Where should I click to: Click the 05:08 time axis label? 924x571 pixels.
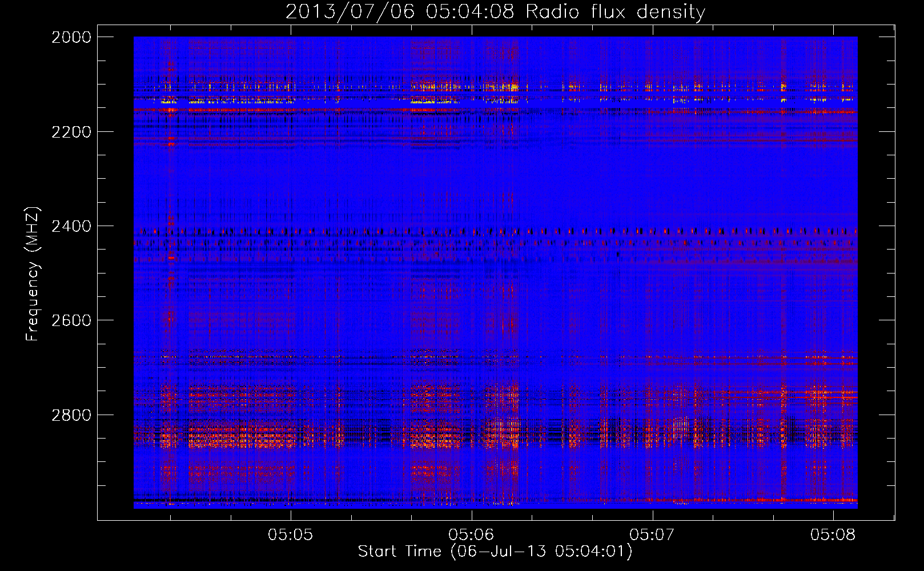(x=833, y=534)
